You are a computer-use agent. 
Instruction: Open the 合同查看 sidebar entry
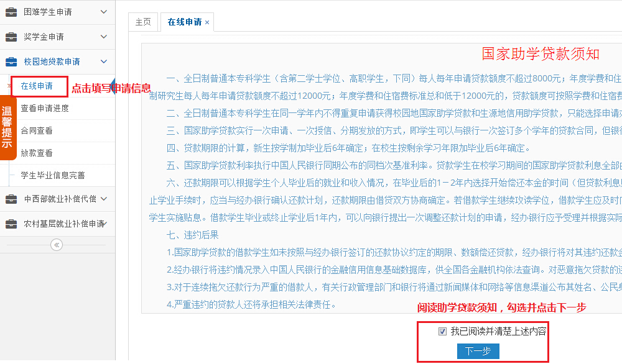coord(37,130)
